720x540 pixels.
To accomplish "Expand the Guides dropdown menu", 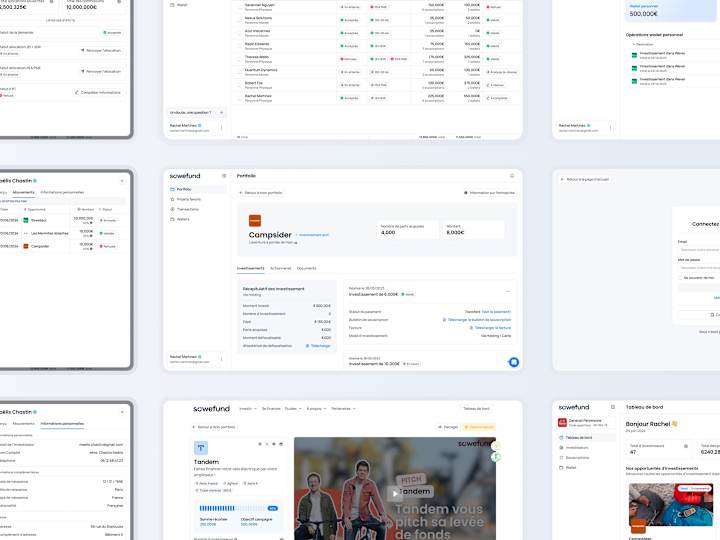I will tap(293, 409).
